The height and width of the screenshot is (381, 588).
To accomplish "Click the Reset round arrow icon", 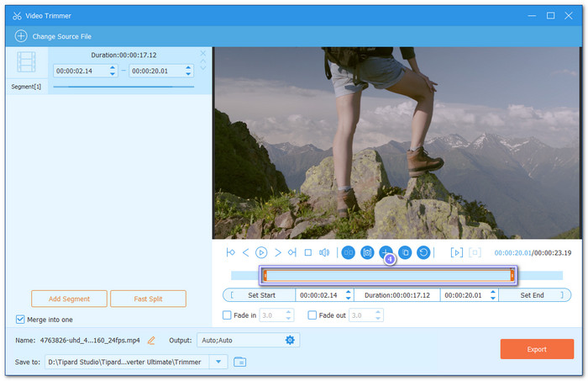I will pos(423,252).
